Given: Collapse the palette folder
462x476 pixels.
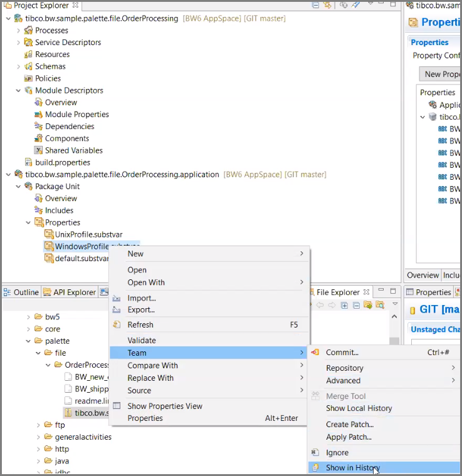Looking at the screenshot, I should tap(28, 341).
